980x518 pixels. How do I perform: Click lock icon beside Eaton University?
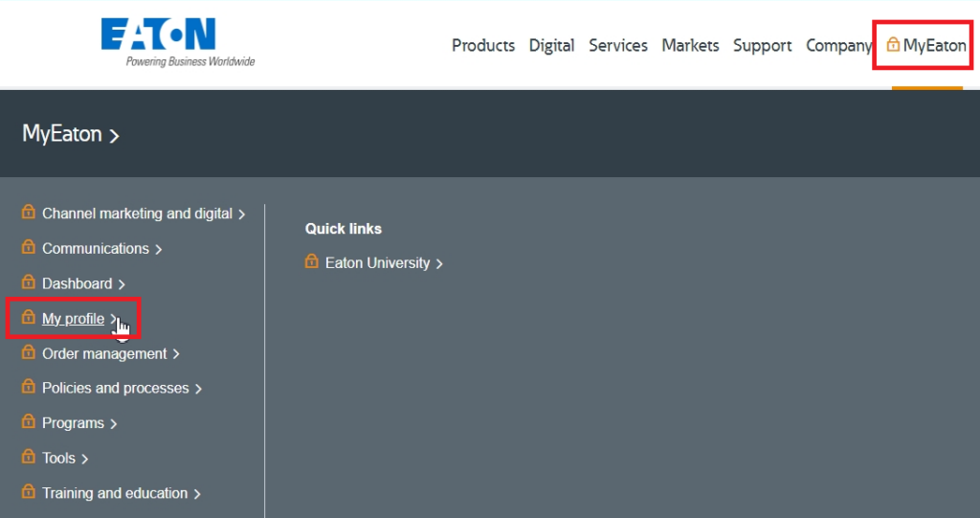coord(312,262)
